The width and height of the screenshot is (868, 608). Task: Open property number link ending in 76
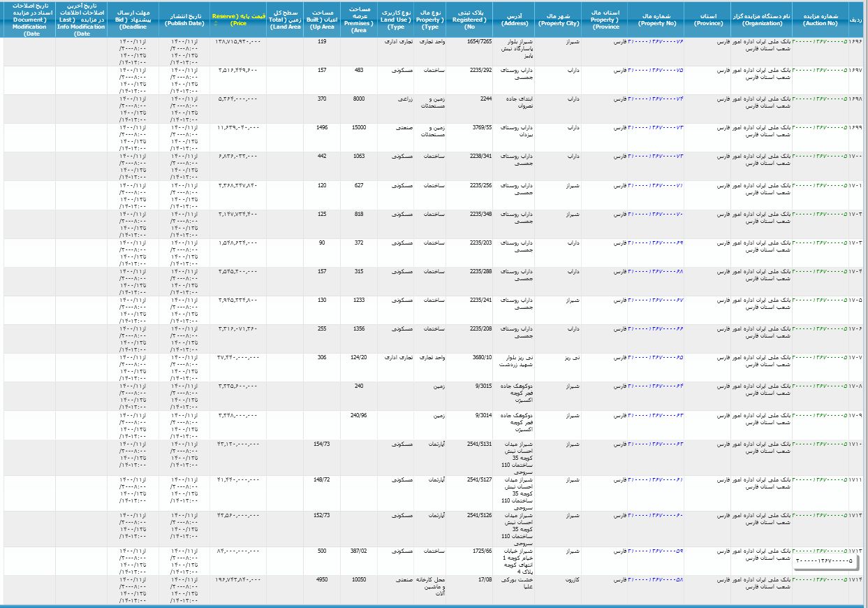655,42
